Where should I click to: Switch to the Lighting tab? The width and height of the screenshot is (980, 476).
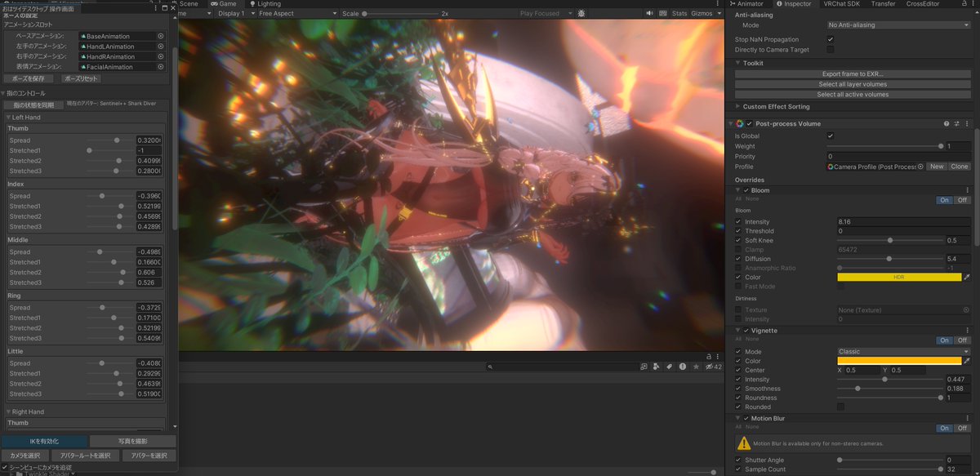click(x=264, y=4)
